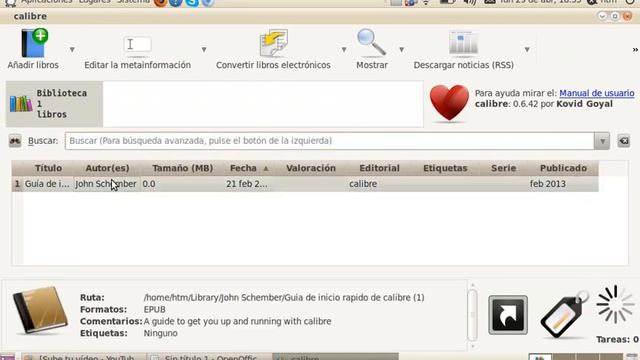Sort by Editorial column header

pyautogui.click(x=379, y=168)
